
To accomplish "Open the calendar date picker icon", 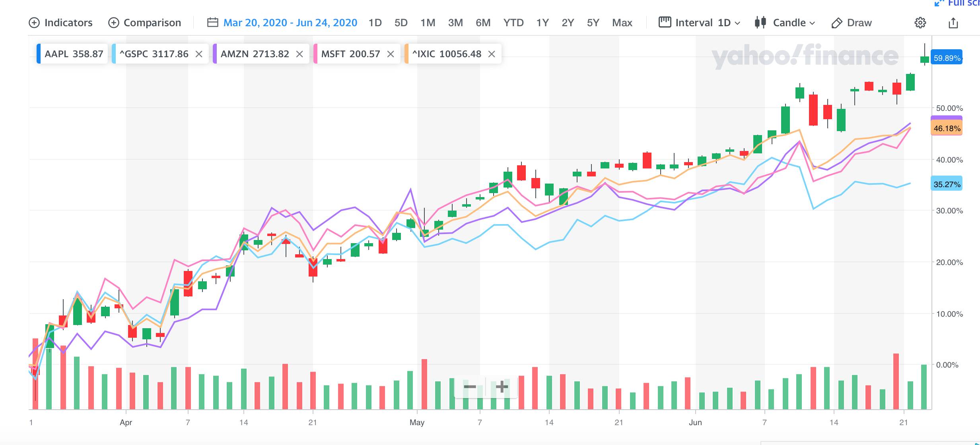I will pyautogui.click(x=213, y=22).
